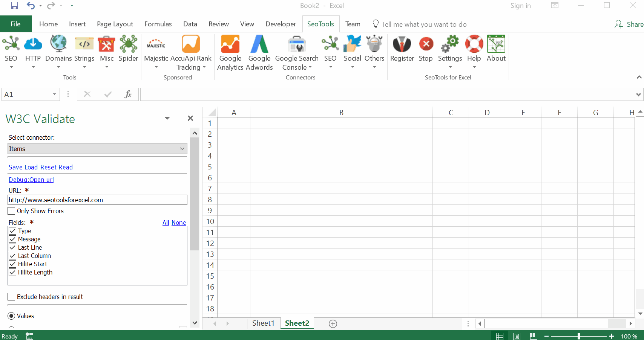Switch to the Developer ribbon tab
Screen dimensions: 644x340
(x=281, y=24)
